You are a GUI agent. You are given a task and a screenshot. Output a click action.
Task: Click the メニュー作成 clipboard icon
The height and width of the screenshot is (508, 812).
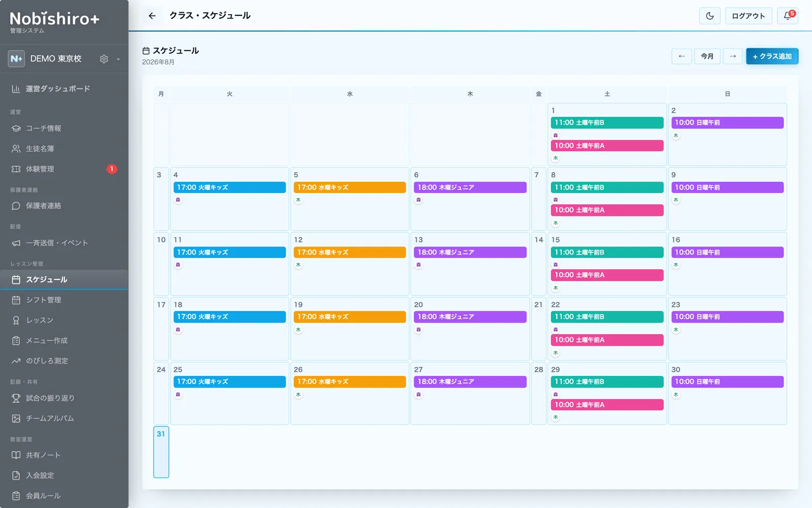click(16, 340)
